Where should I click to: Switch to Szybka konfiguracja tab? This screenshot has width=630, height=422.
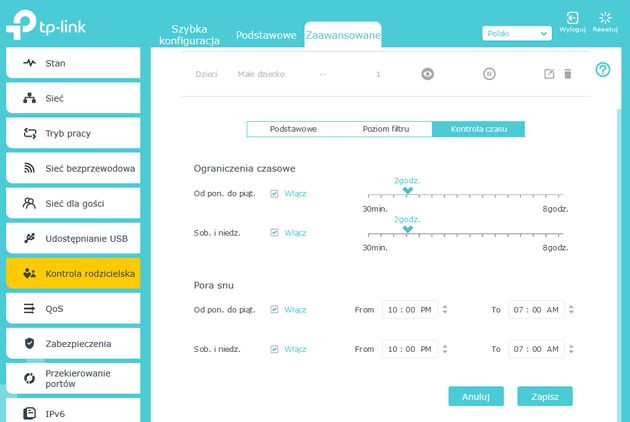tap(189, 35)
